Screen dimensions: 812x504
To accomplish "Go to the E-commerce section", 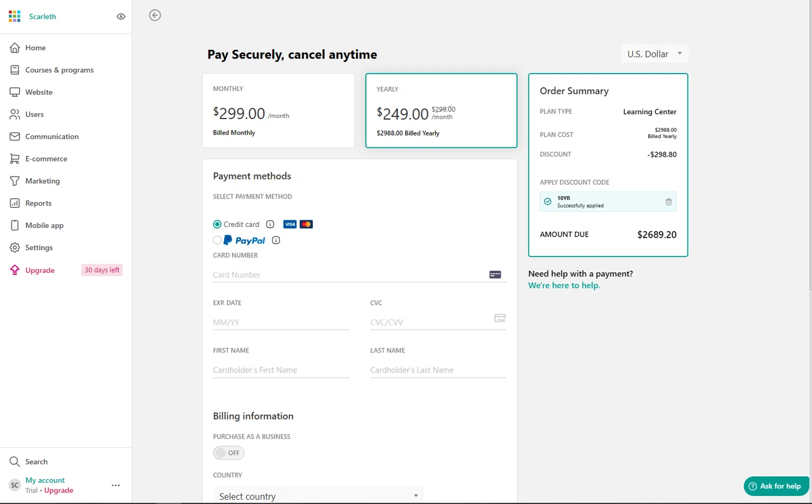I will coord(47,159).
